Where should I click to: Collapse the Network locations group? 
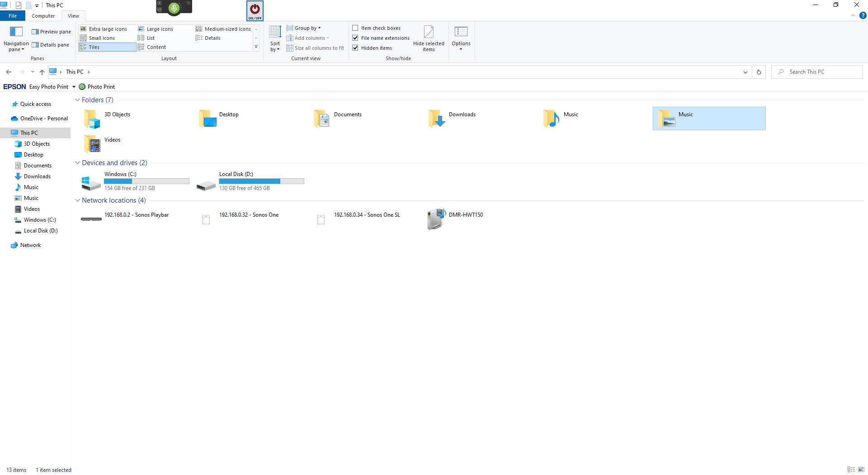click(77, 200)
